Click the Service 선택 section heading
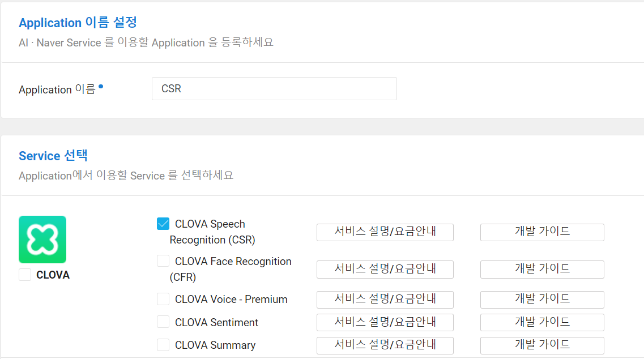This screenshot has width=644, height=359. 53,156
